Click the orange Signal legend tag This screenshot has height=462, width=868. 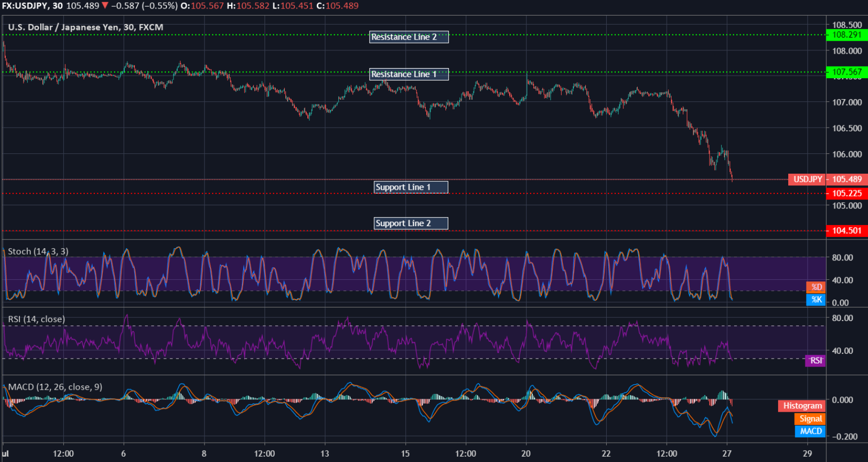click(810, 419)
